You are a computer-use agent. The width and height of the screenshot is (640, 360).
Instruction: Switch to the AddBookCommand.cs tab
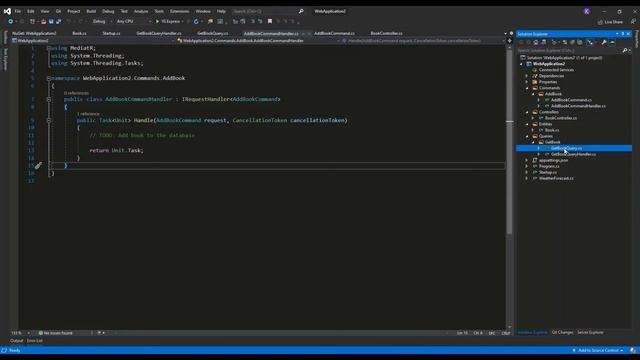[334, 33]
